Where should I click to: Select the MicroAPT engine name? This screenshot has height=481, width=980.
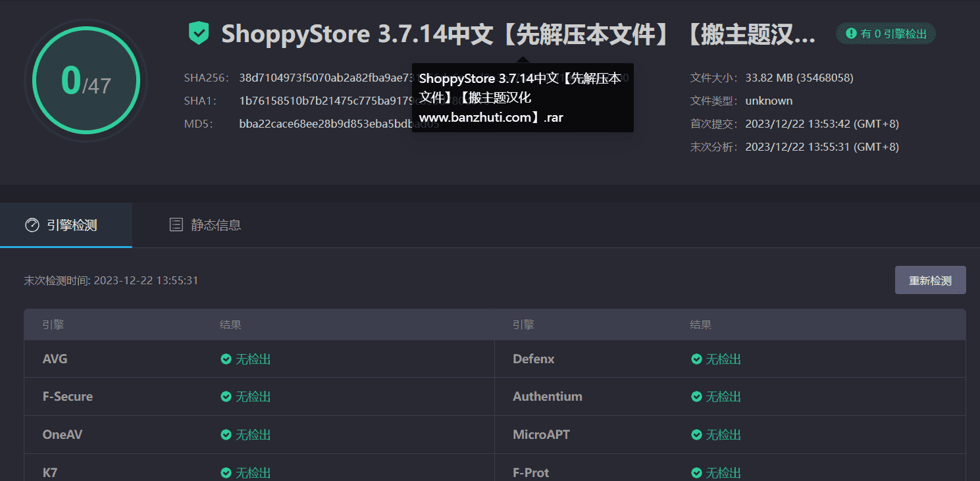pyautogui.click(x=541, y=435)
